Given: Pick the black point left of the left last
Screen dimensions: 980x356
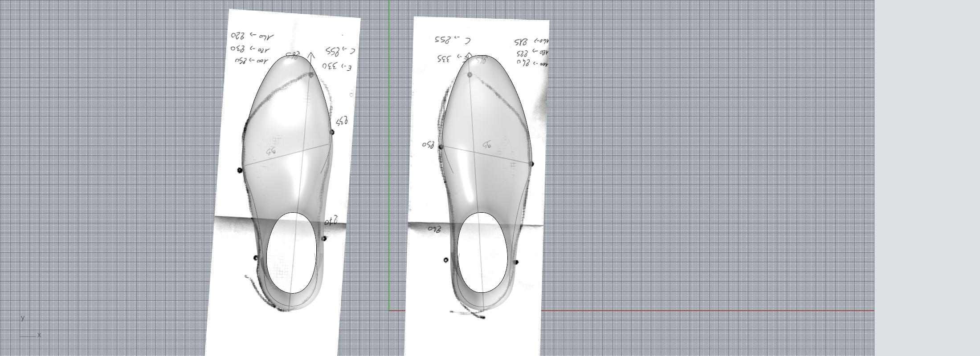Looking at the screenshot, I should click(240, 170).
